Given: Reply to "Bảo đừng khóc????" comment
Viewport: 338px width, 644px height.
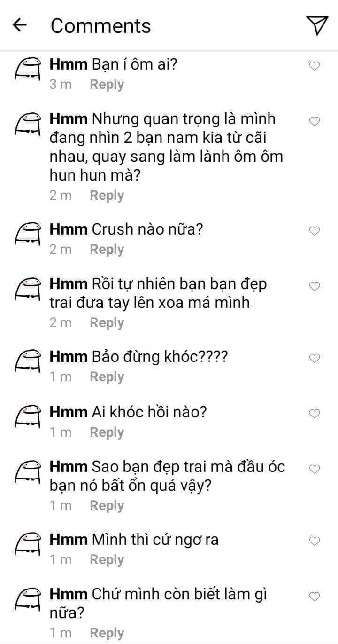Looking at the screenshot, I should 107,377.
